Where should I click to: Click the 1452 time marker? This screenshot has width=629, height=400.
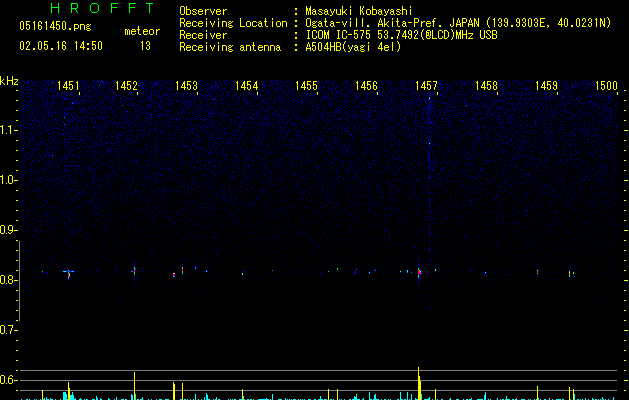126,86
